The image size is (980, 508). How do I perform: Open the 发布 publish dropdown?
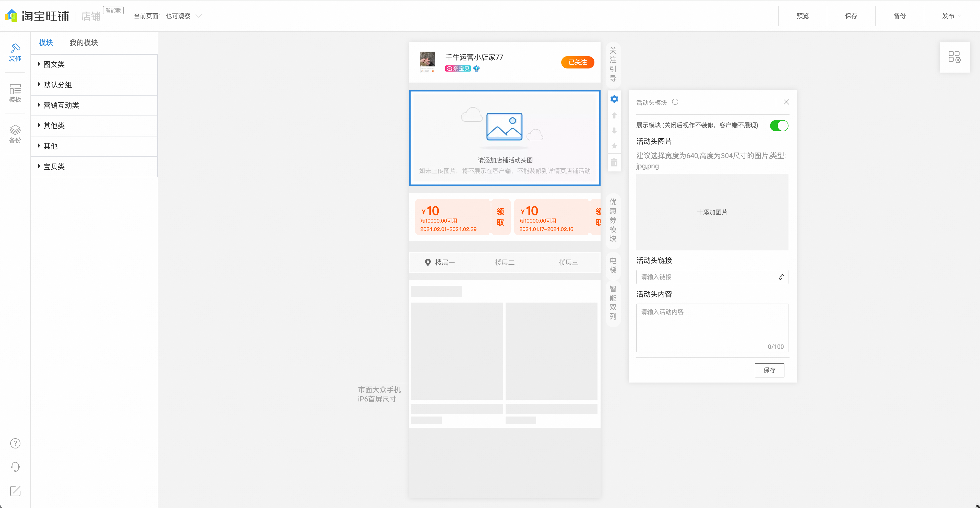[951, 16]
